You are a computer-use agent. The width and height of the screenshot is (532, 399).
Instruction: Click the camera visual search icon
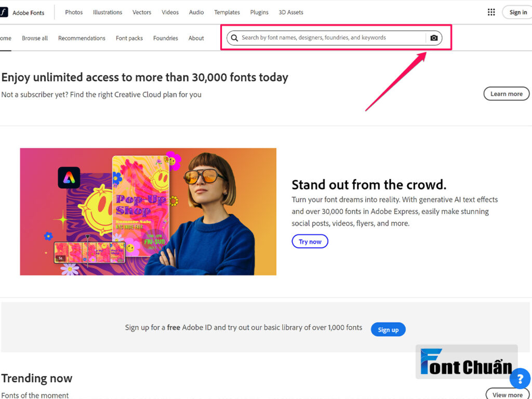(x=434, y=37)
